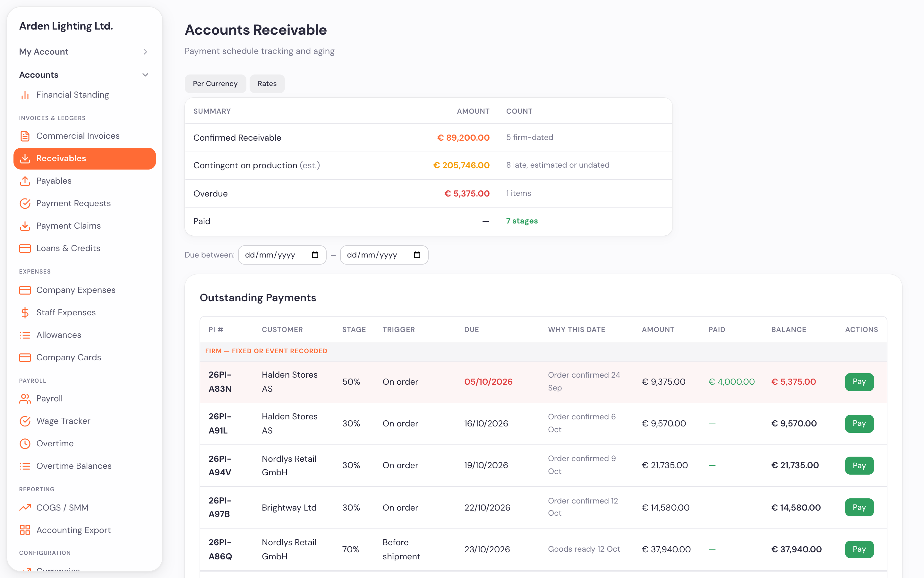
Task: Click the Company Expenses card icon
Action: tap(25, 290)
